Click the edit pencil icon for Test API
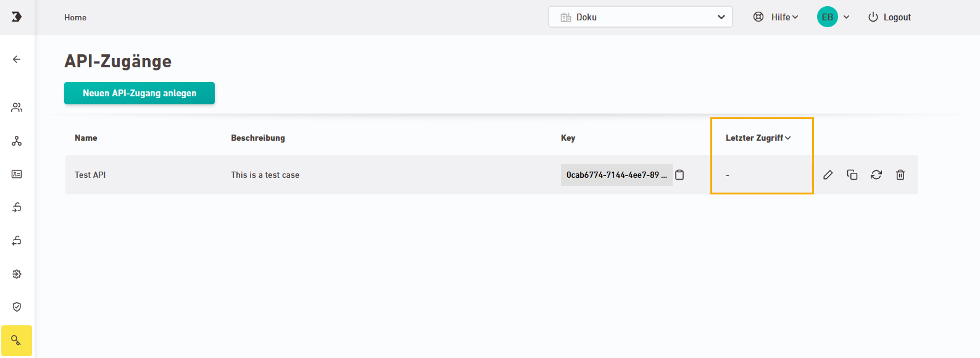The height and width of the screenshot is (358, 980). tap(828, 175)
